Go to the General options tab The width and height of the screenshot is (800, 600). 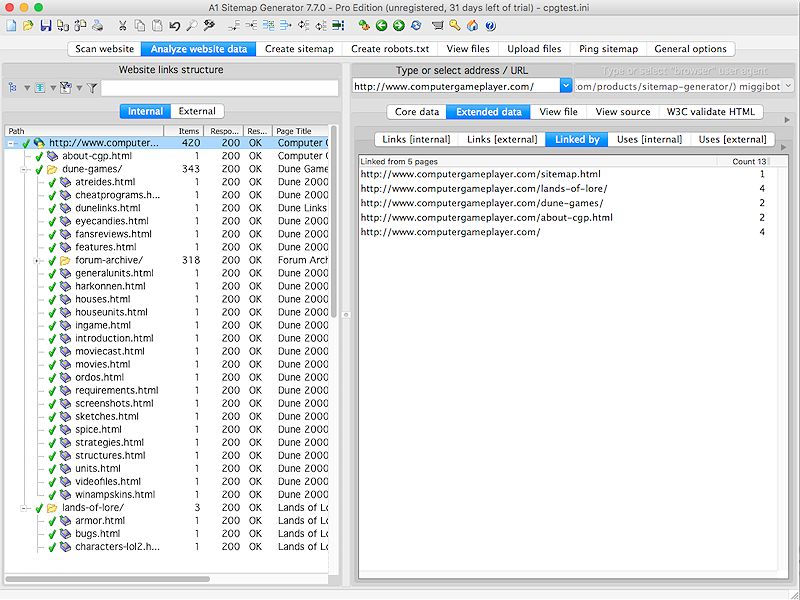pyautogui.click(x=690, y=49)
